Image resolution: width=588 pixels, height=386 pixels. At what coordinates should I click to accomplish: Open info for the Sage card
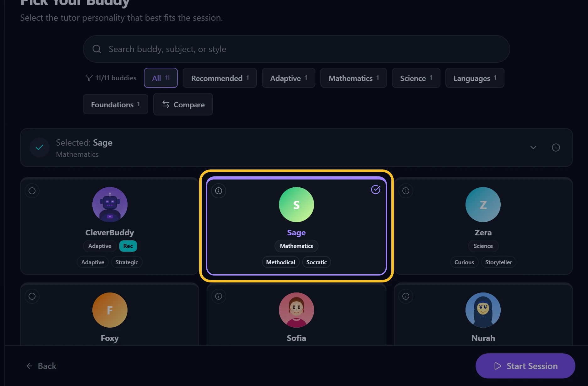click(219, 191)
